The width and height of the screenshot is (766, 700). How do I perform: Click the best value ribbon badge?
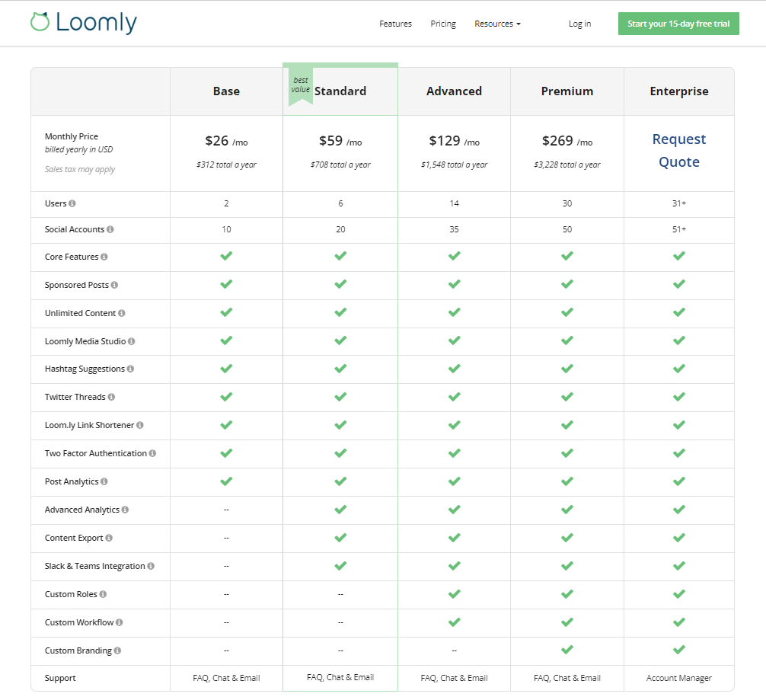[301, 85]
